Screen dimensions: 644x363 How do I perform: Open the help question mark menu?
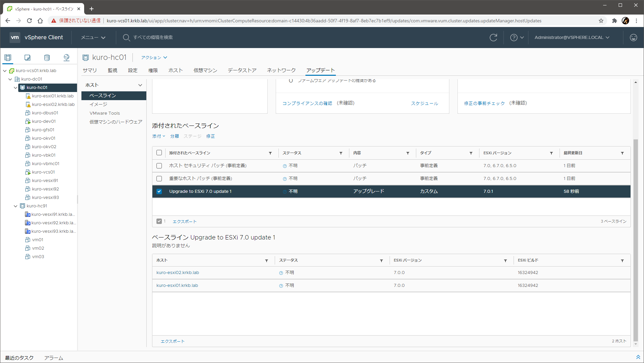click(x=517, y=38)
